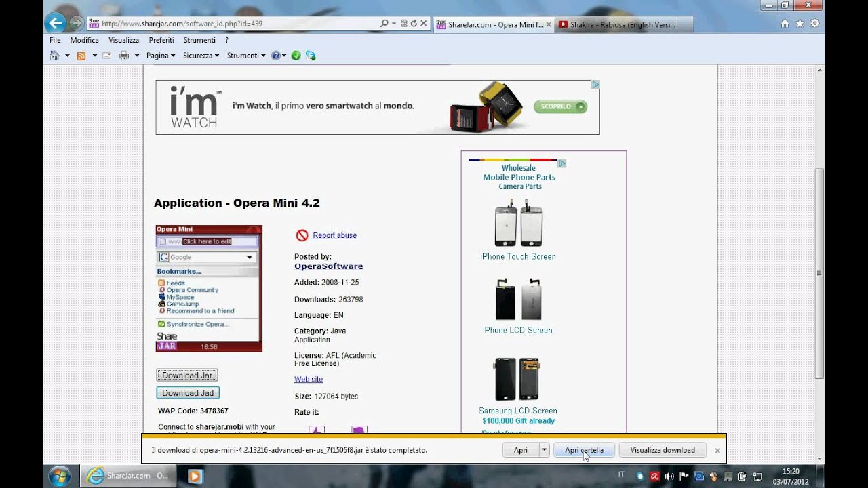868x488 pixels.
Task: Open the Web site link
Action: click(309, 380)
